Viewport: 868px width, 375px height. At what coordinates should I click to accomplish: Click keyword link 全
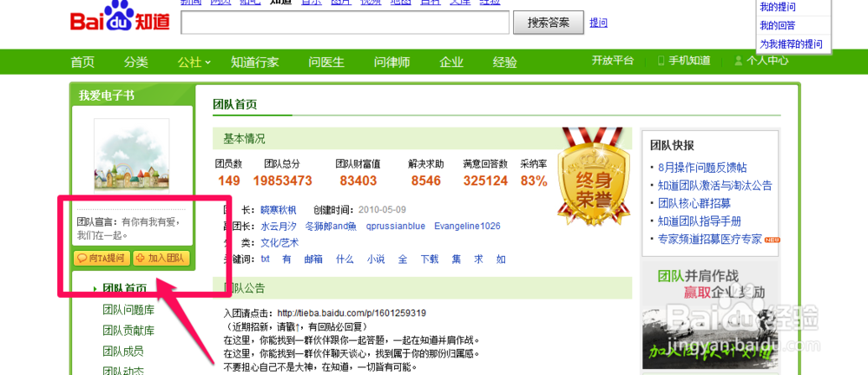(403, 259)
